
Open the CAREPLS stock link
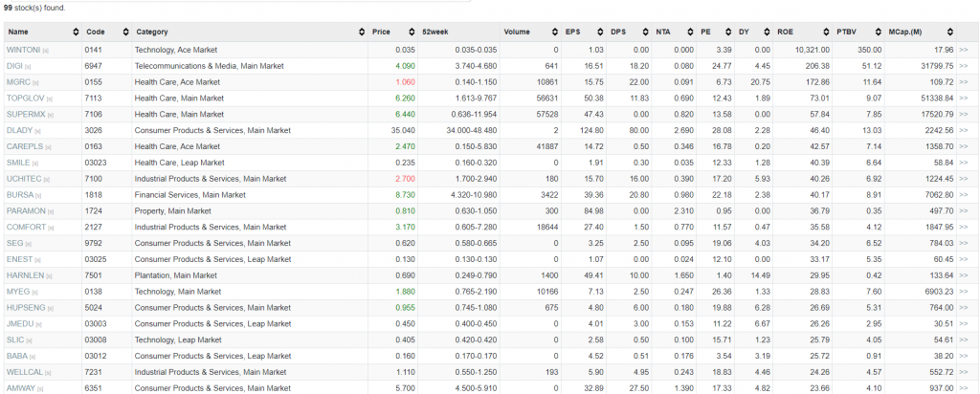pos(24,146)
